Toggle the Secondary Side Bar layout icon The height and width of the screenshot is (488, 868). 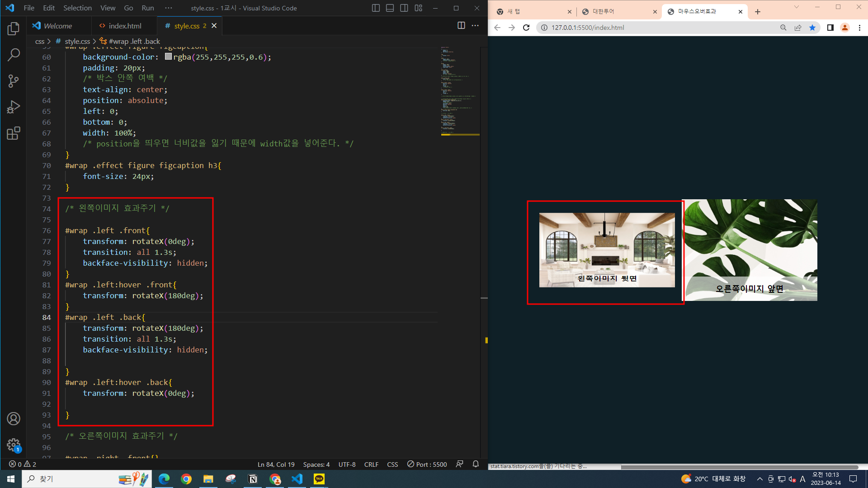coord(404,8)
